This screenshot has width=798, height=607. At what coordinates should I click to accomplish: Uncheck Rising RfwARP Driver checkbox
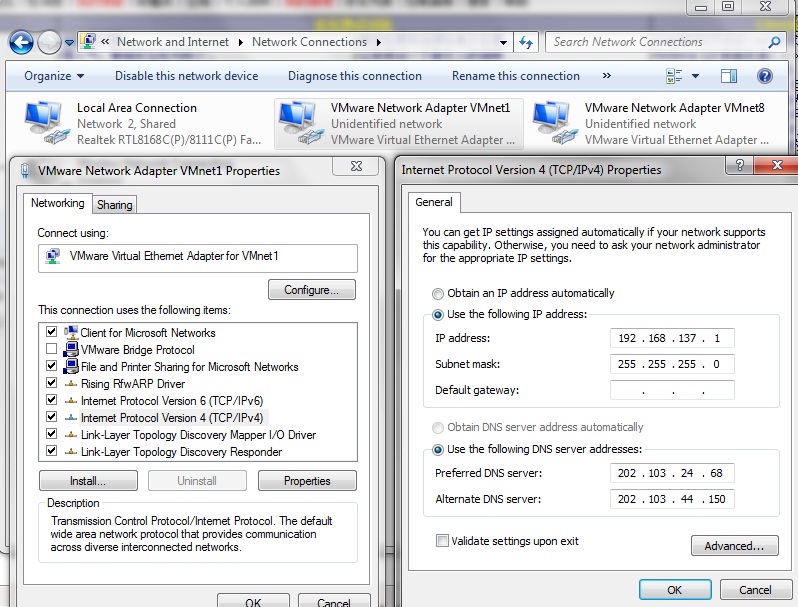[51, 383]
